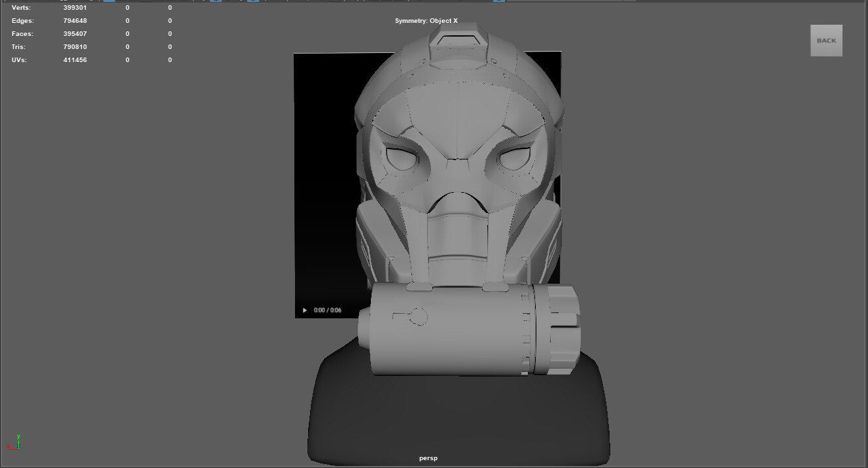Select the Back button in the top right
This screenshot has width=868, height=468.
[826, 40]
